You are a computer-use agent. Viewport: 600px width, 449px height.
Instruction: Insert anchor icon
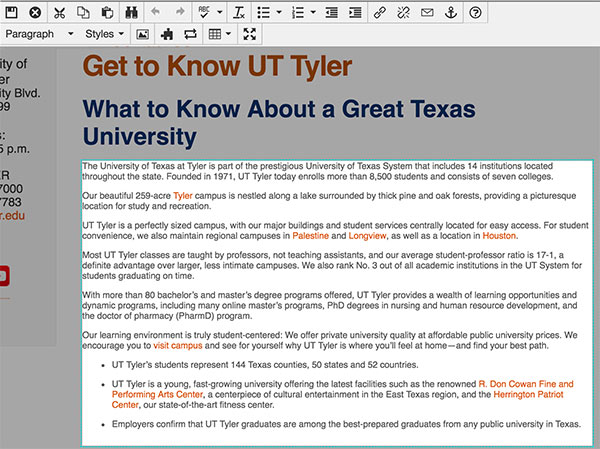(x=451, y=13)
